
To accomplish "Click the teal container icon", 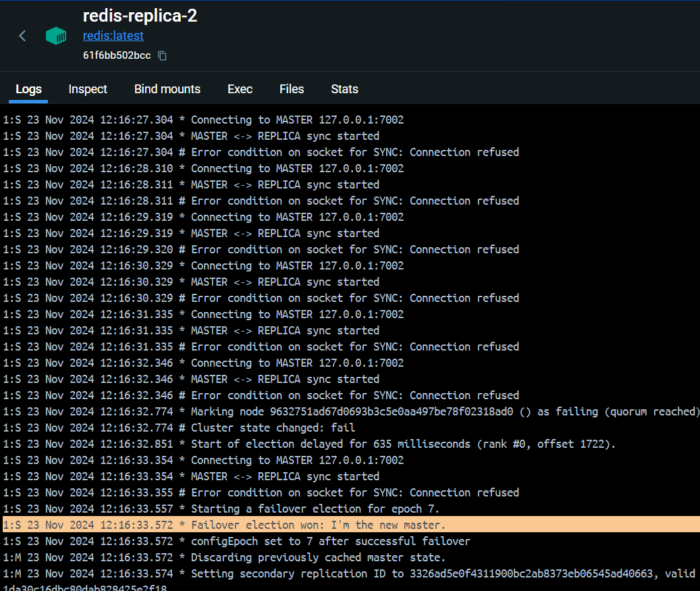I will (x=56, y=36).
